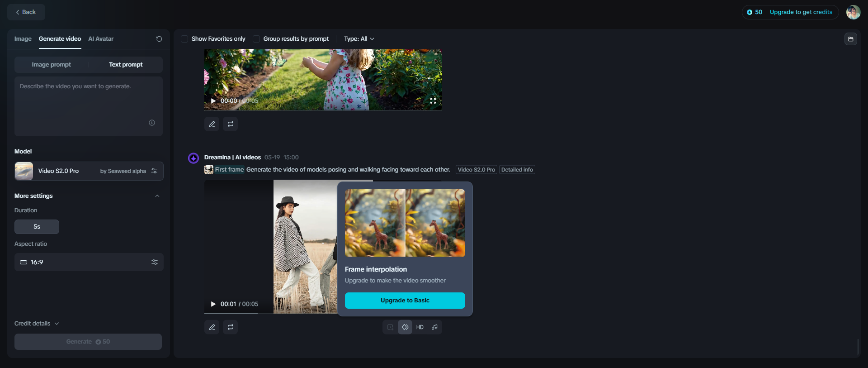Click the reset settings icon
The image size is (868, 368).
[x=159, y=39]
